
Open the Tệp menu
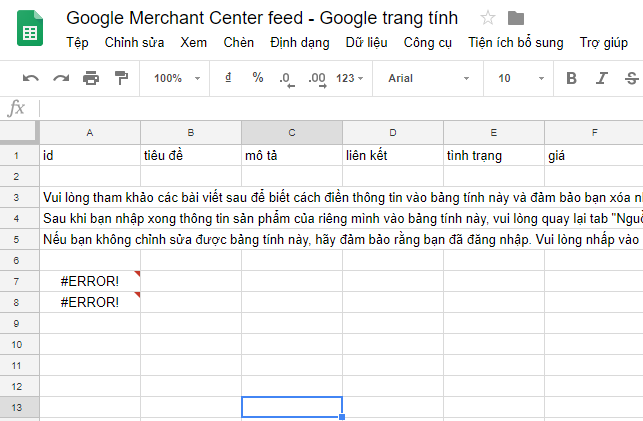point(77,42)
